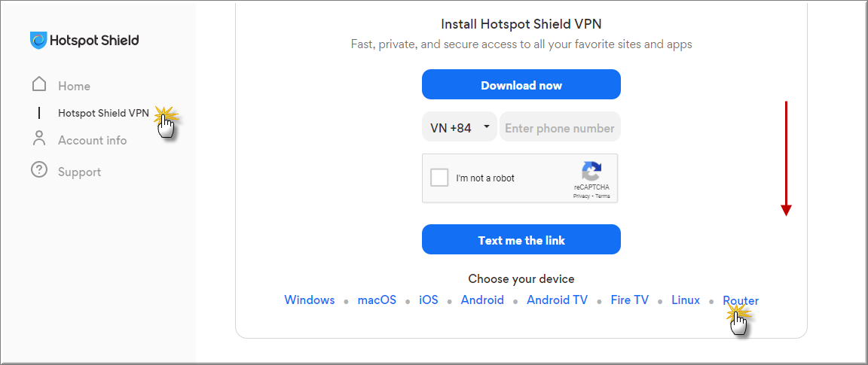This screenshot has height=365, width=868.
Task: Go to Account info in sidebar
Action: [x=93, y=141]
